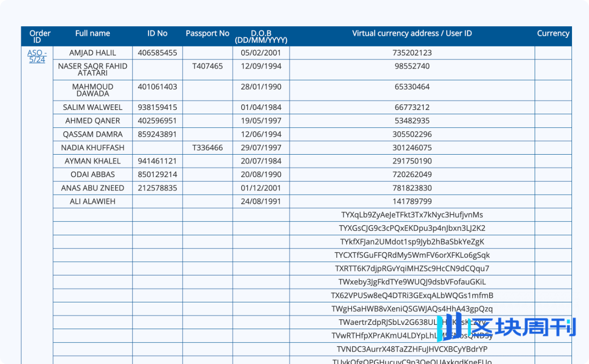Click ID number 941461121
The height and width of the screenshot is (364, 589).
point(157,161)
